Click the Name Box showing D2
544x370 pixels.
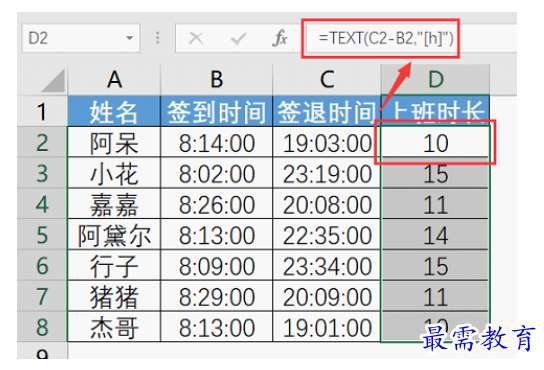click(x=80, y=38)
